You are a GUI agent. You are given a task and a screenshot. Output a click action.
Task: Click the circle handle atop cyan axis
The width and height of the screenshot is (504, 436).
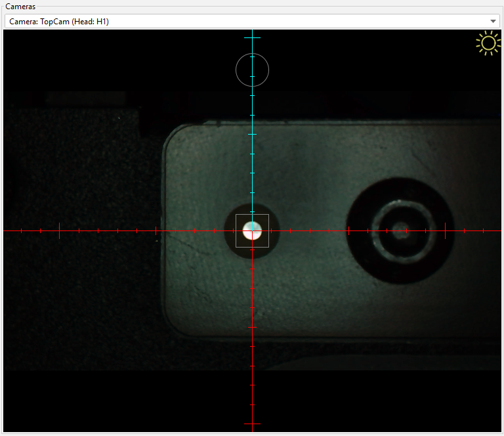[x=252, y=70]
